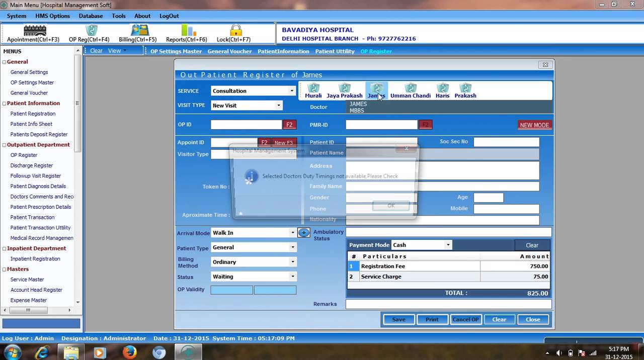644x360 pixels.
Task: Click the NEW MODE button
Action: 534,125
